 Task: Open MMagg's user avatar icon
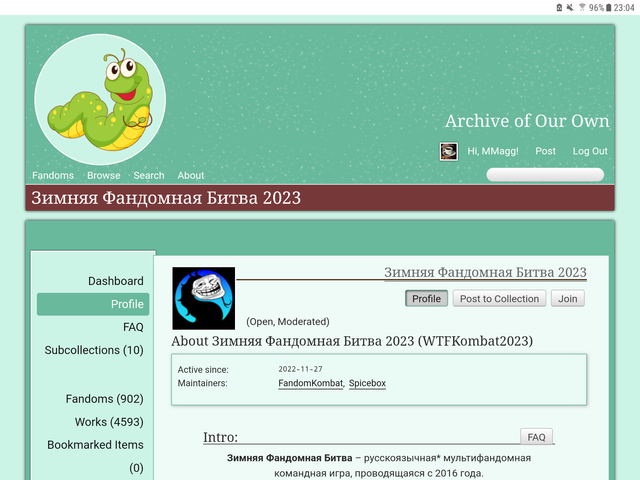click(448, 151)
